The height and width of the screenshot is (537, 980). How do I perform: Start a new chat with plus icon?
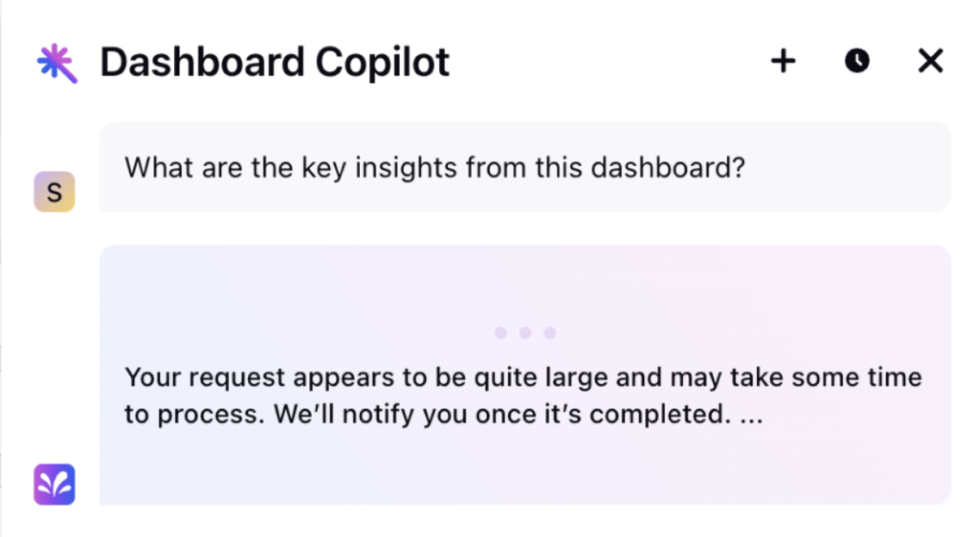(x=783, y=61)
